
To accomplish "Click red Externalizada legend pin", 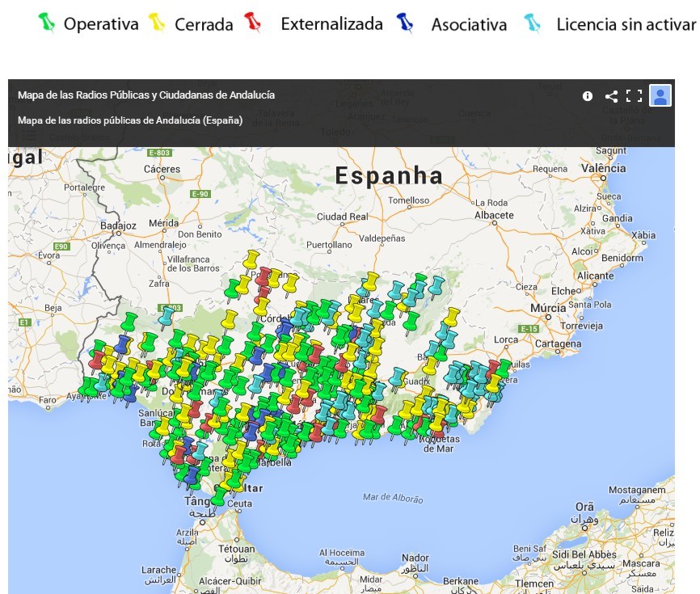I will (x=252, y=23).
